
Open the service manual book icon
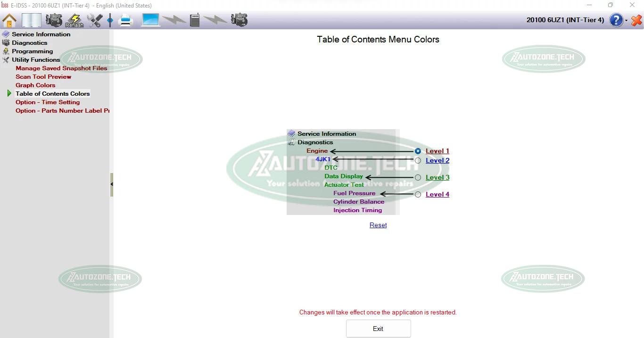(x=32, y=20)
